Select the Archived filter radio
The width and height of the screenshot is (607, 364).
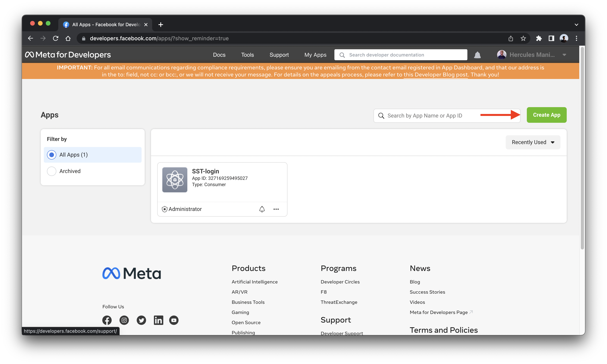point(51,171)
